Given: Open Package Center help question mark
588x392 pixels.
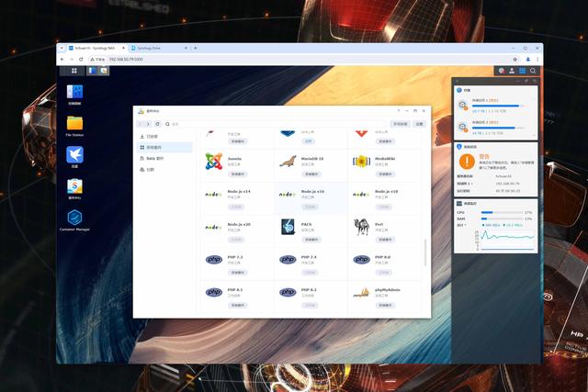Looking at the screenshot, I should click(x=399, y=111).
